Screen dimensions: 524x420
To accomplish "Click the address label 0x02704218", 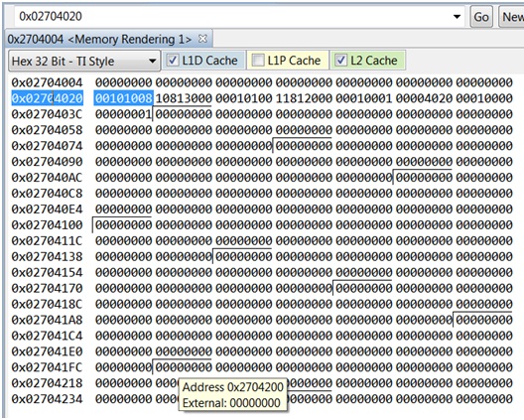I will [47, 383].
